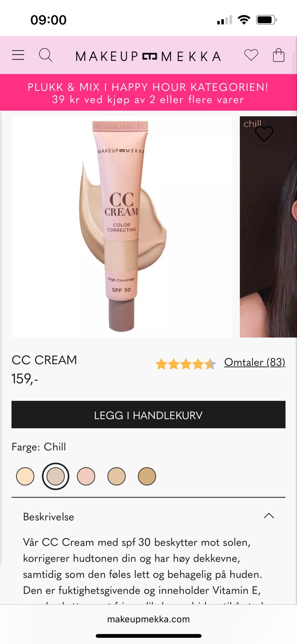Tap the Beskrivelse accordion header
The height and width of the screenshot is (644, 297).
tap(148, 517)
